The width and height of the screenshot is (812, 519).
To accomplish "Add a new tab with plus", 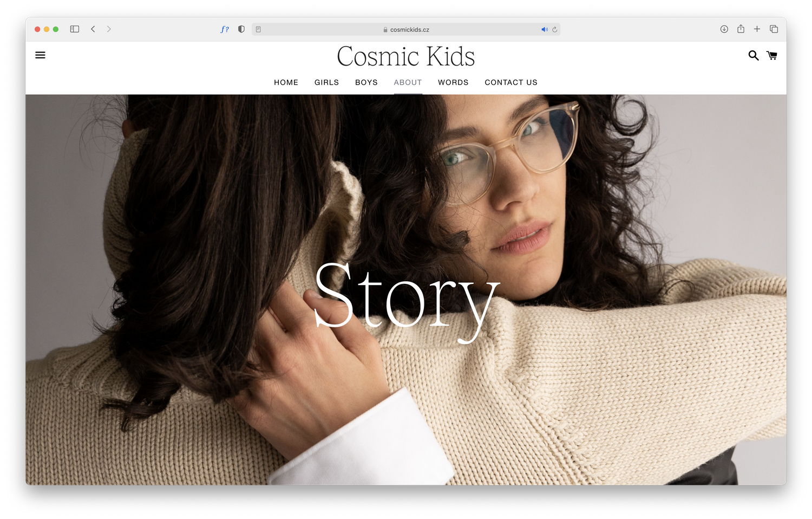I will coord(757,29).
